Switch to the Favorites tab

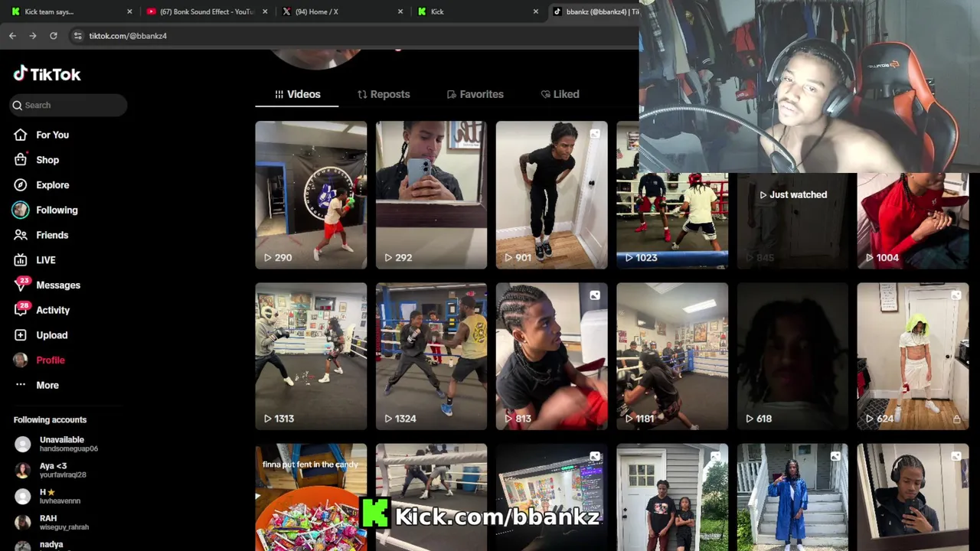coord(475,94)
